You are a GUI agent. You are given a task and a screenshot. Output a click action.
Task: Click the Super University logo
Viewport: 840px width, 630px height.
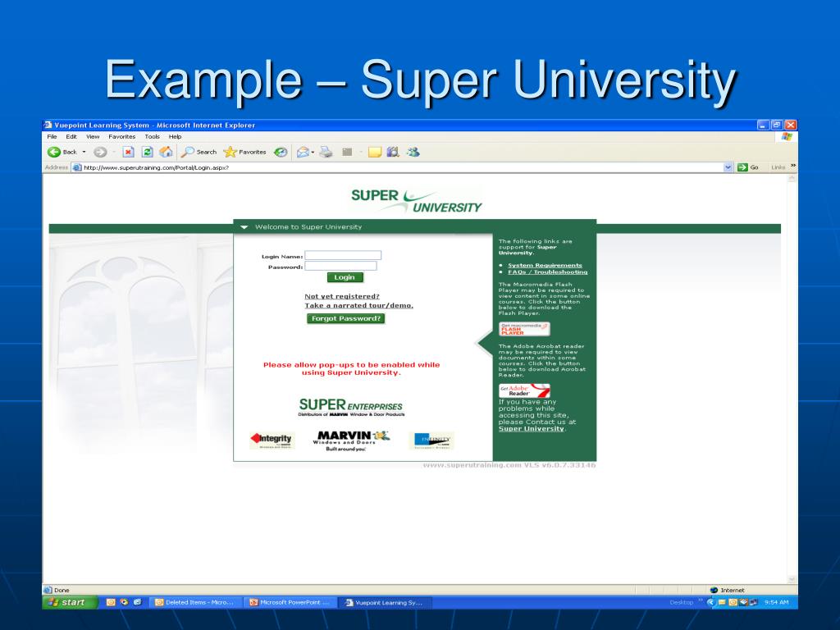pyautogui.click(x=416, y=200)
